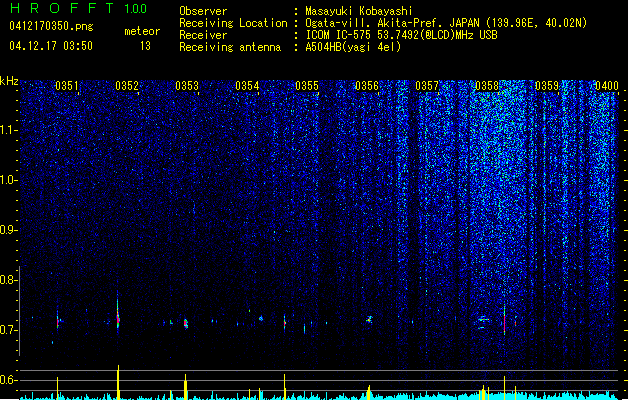This screenshot has height=400, width=629.
Task: Click the 0359 time marker
Action: point(547,86)
